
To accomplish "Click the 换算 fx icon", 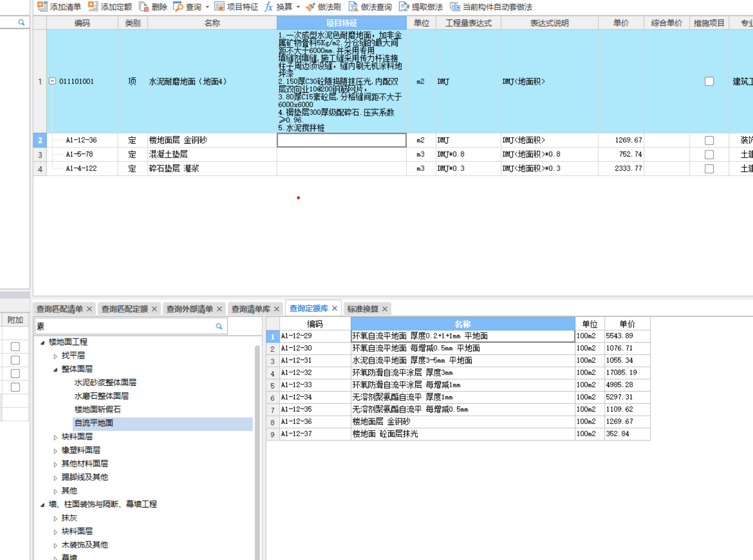I will tap(268, 7).
